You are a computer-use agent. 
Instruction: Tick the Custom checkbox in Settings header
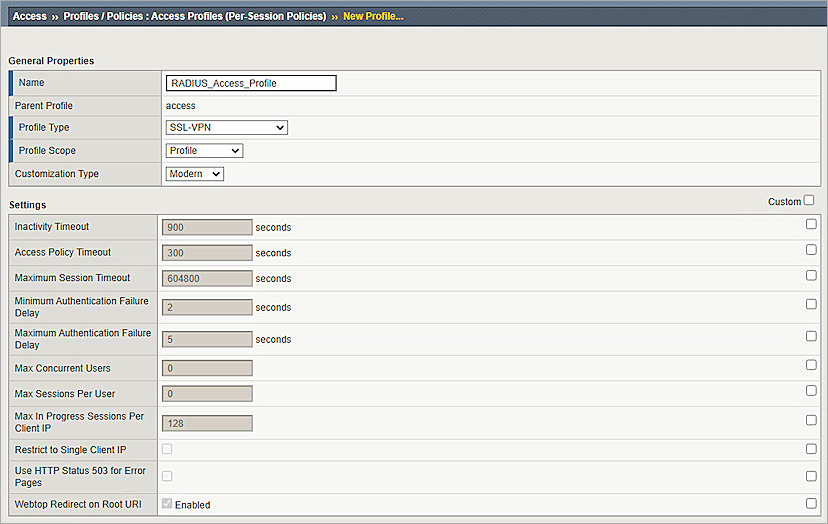(809, 200)
